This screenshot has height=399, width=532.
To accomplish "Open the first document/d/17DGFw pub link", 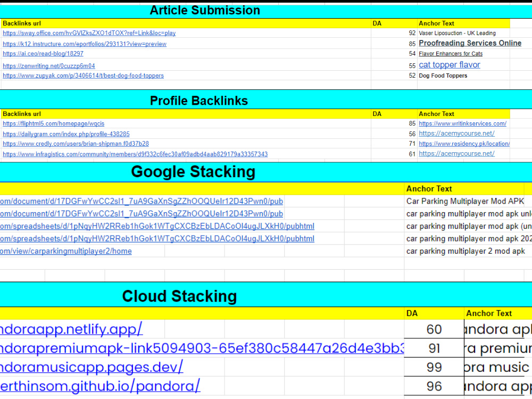I will coord(142,202).
